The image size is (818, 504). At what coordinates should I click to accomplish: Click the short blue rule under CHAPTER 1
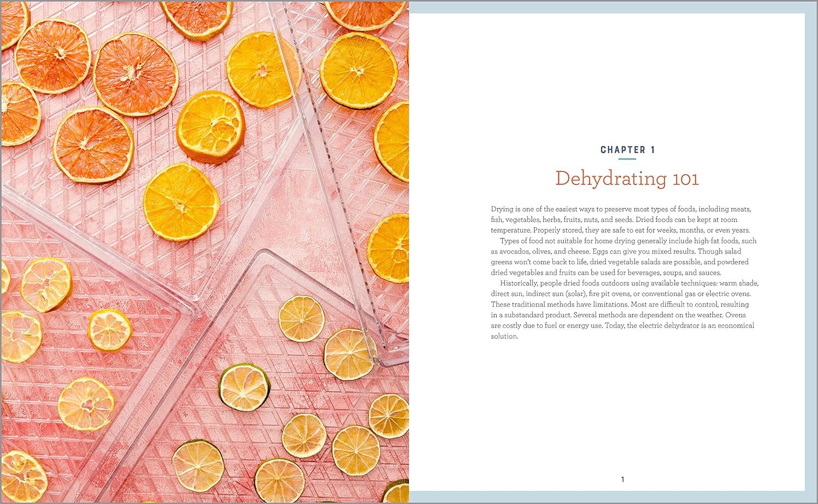627,159
